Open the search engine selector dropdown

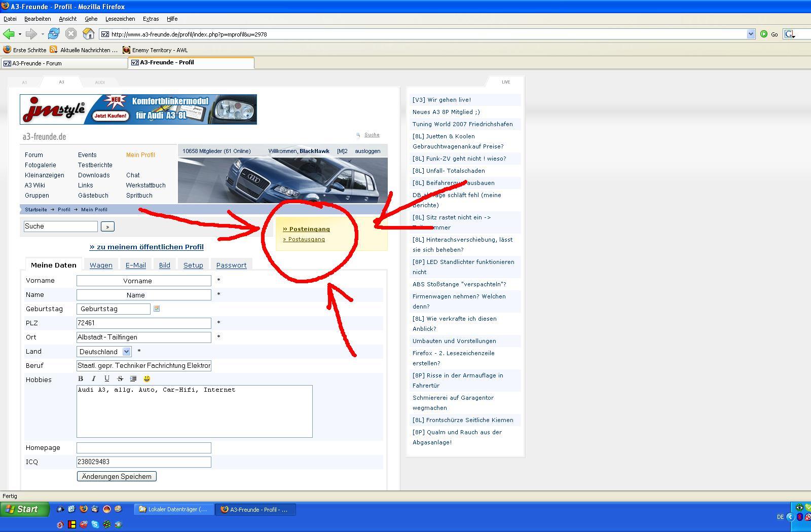(790, 34)
